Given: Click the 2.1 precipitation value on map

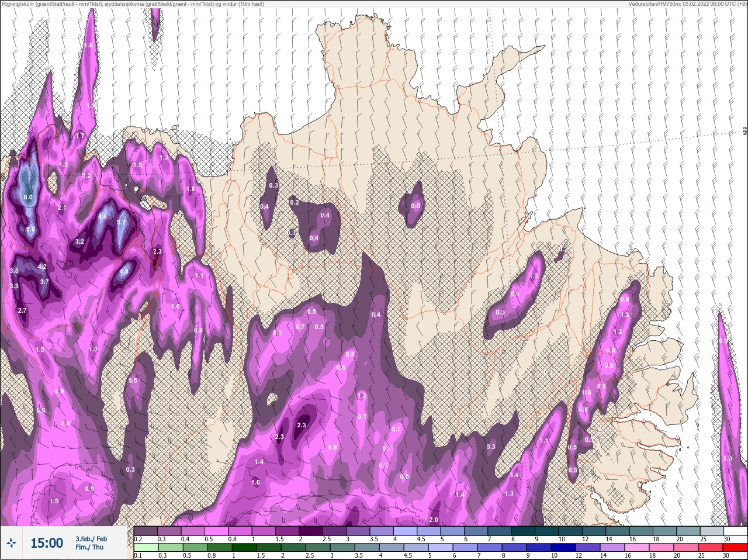Looking at the screenshot, I should (x=62, y=208).
